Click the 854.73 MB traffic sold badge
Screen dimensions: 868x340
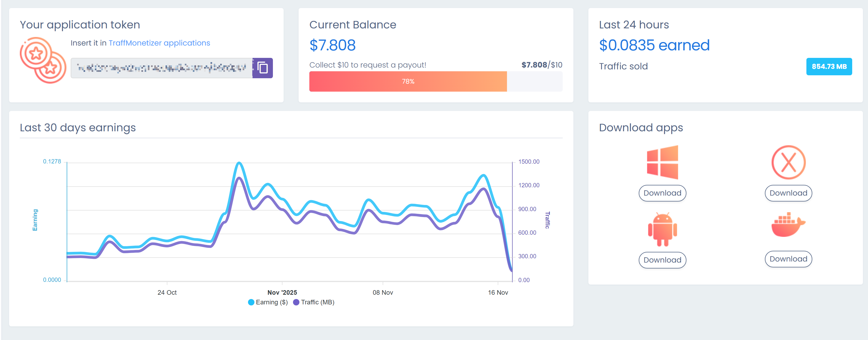pyautogui.click(x=829, y=67)
